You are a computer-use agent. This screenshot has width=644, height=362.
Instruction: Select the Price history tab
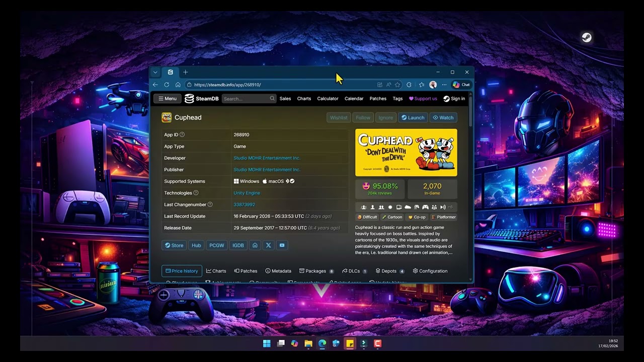pyautogui.click(x=182, y=271)
